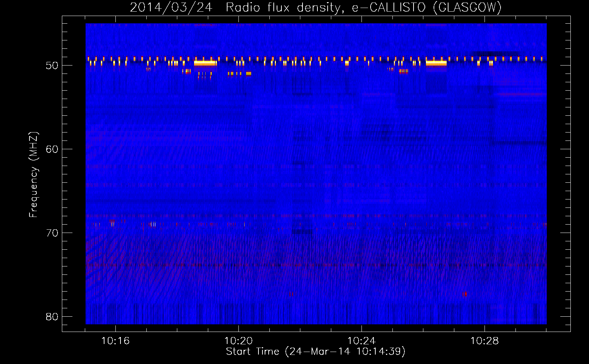Click the plot title mentioning e-CALLISTO (GLASGOW)
589x364 pixels.
(316, 7)
